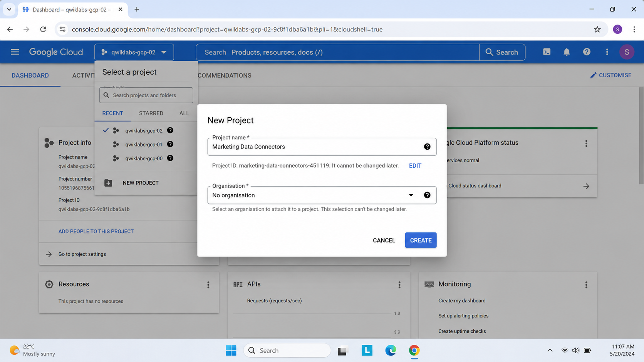Click the help icon next to qwiklabs-gcp-00
This screenshot has width=644, height=362.
coord(170,158)
